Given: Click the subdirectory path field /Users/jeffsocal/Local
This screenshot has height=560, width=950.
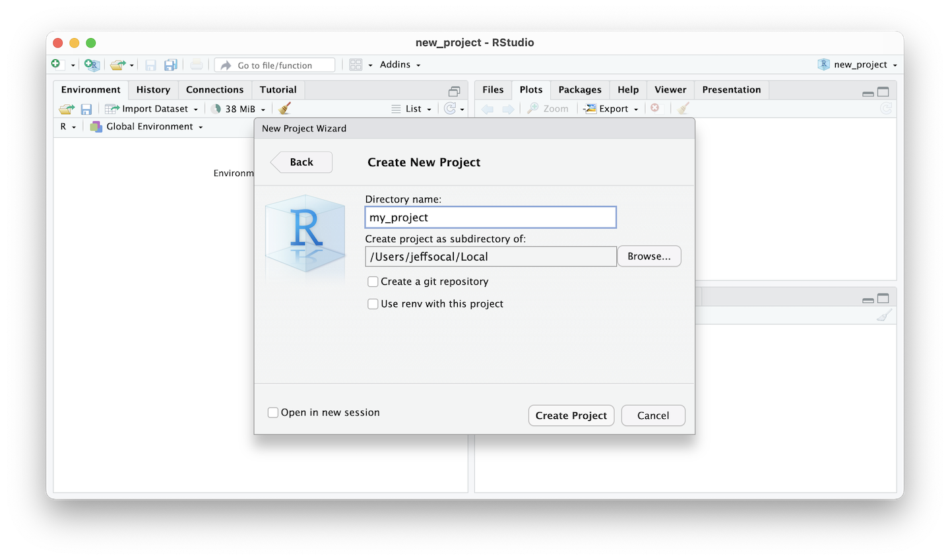Looking at the screenshot, I should coord(491,257).
